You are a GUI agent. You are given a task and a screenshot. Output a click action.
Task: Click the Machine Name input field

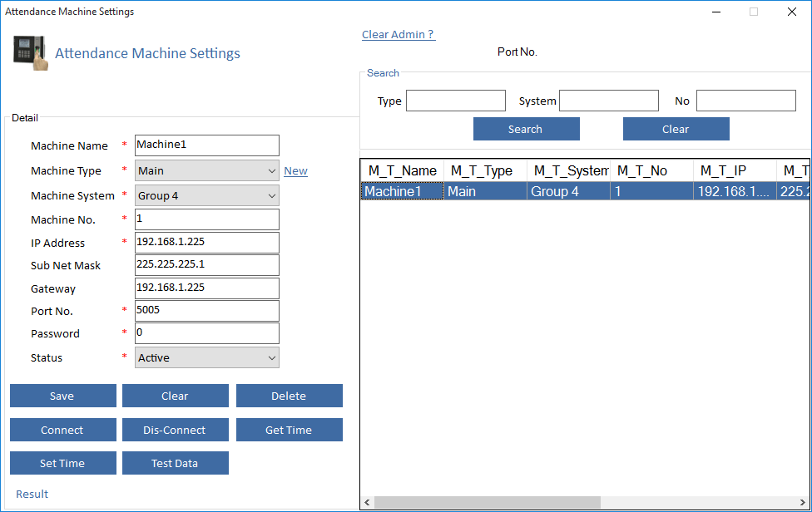pyautogui.click(x=206, y=145)
